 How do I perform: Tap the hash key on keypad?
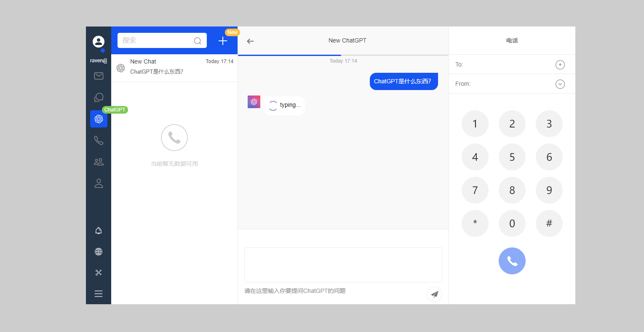(x=549, y=223)
